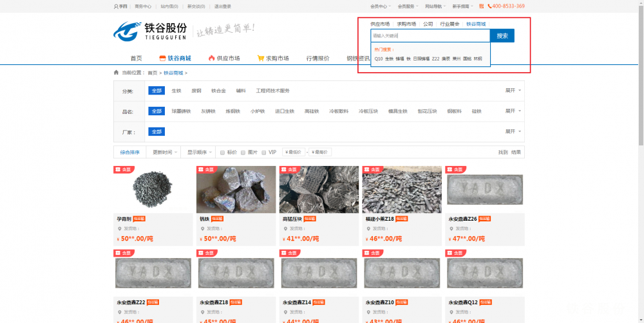Filter by 球墨铸铁 product name
This screenshot has height=323, width=644.
[x=181, y=111]
